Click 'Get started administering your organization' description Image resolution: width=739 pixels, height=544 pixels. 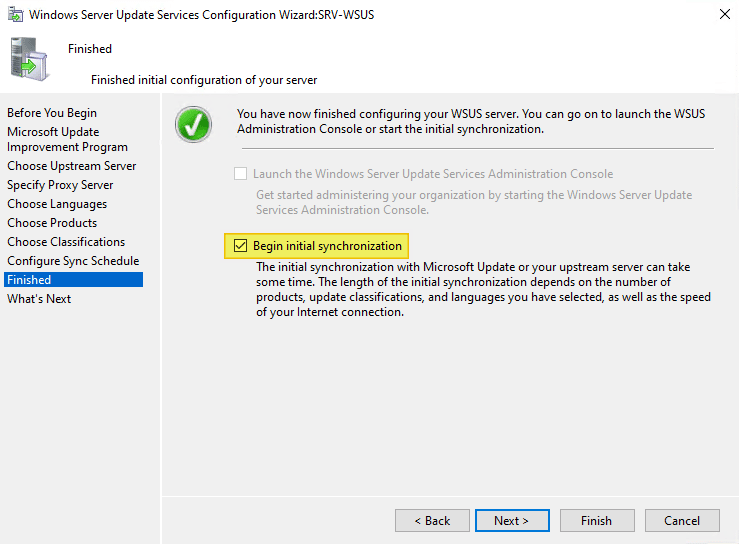coord(474,202)
